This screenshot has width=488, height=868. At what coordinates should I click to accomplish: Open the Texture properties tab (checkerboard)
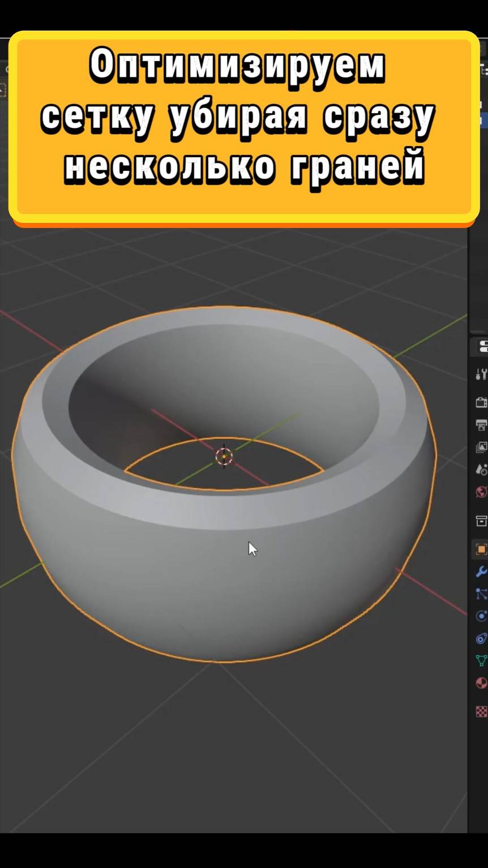481,711
